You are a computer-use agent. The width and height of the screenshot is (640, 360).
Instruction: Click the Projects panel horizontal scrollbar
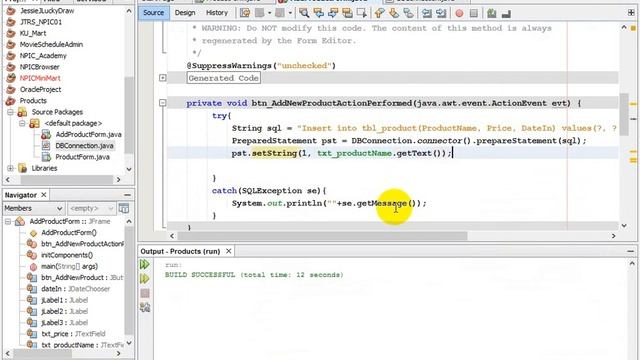67,179
